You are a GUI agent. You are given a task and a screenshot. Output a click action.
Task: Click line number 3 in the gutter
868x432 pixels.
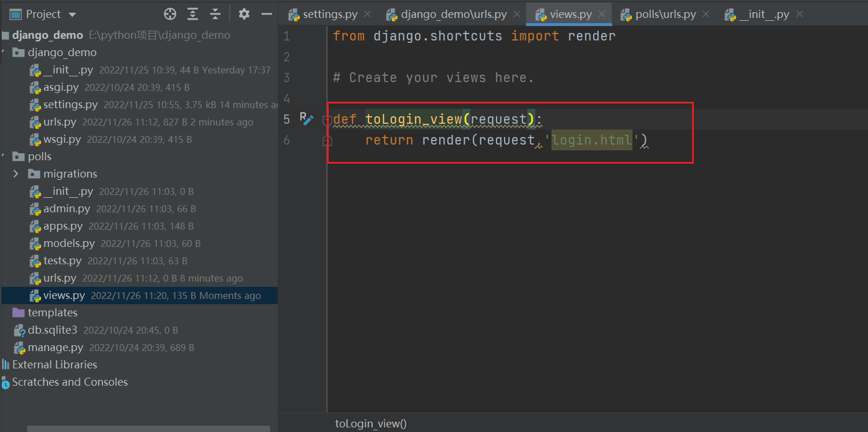pos(286,77)
